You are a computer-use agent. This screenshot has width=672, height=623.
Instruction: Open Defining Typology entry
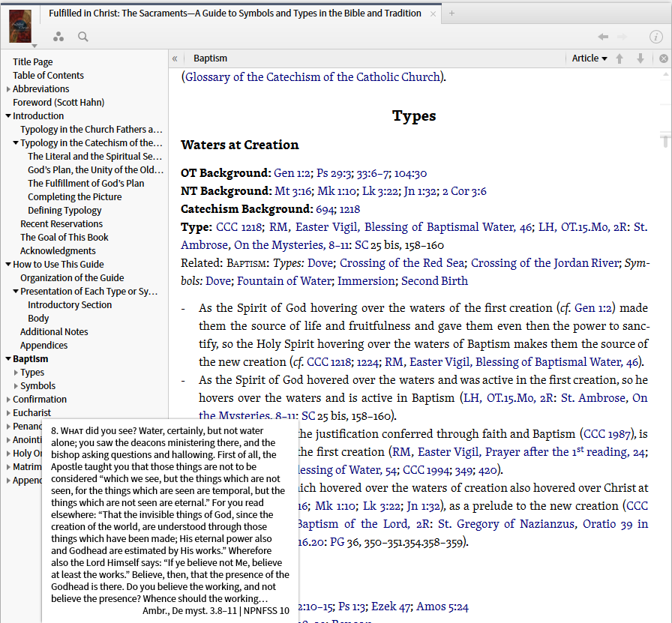64,211
